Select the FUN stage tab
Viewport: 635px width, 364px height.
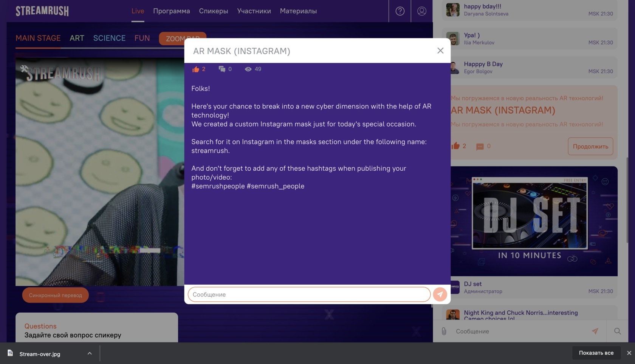click(x=142, y=38)
